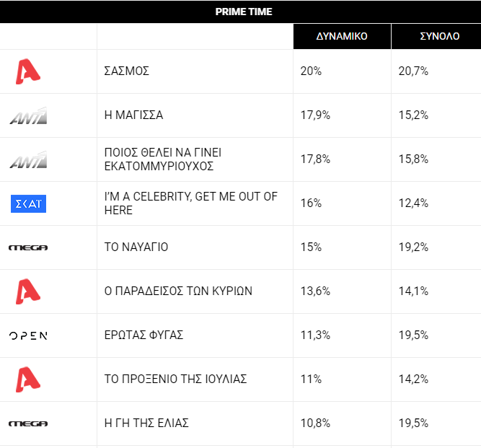Image resolution: width=481 pixels, height=448 pixels.
Task: Click the 10,8% value for Η ΓΗ ΤΗΣ ΕΛΙΑΣ
Action: 315,423
